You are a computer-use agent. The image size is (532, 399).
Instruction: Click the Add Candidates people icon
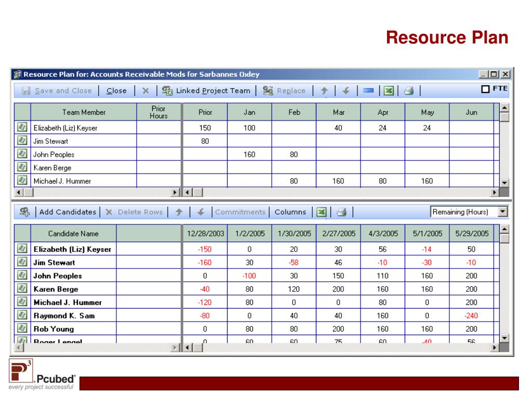[x=24, y=212]
